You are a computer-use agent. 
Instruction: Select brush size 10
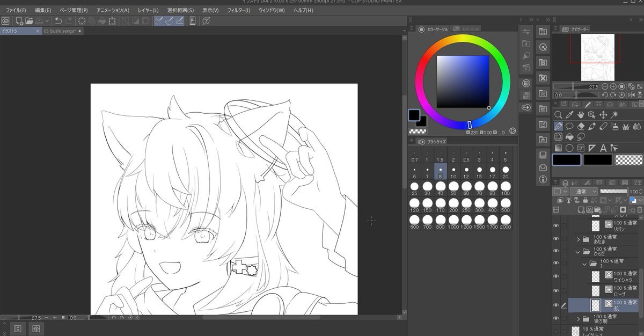point(453,172)
